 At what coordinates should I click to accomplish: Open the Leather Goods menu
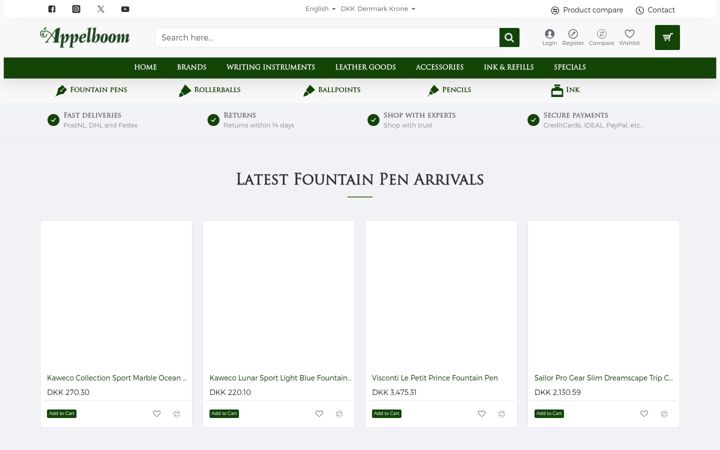(x=366, y=67)
